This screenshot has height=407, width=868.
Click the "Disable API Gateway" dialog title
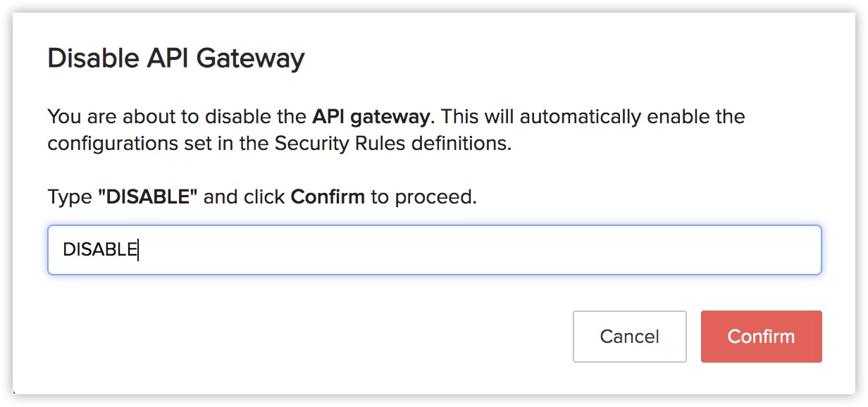pyautogui.click(x=176, y=58)
